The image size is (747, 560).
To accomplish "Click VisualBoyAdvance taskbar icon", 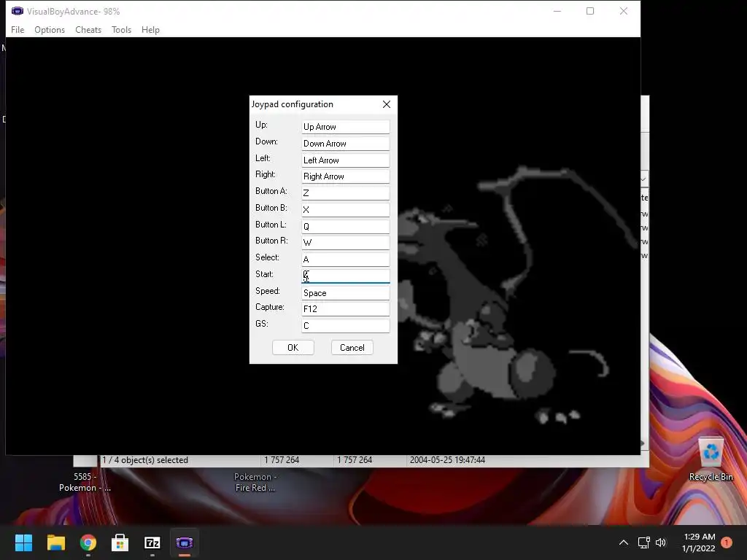I will pos(185,542).
